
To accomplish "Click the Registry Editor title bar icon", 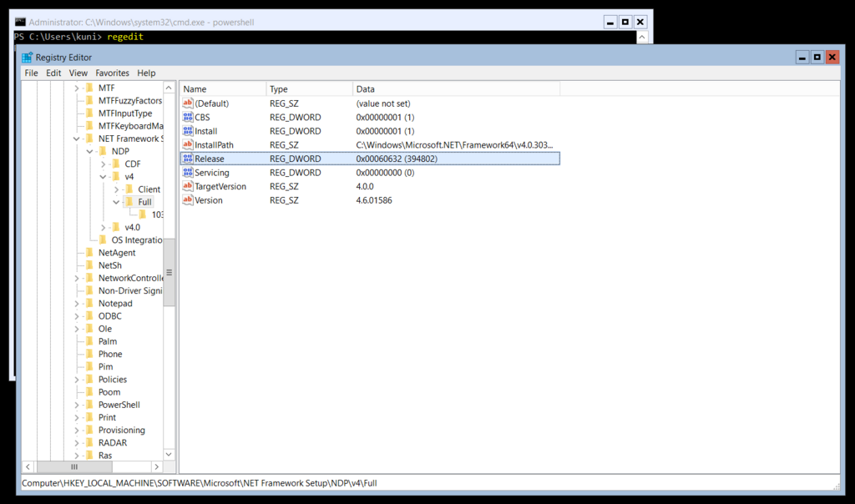I will (x=27, y=58).
